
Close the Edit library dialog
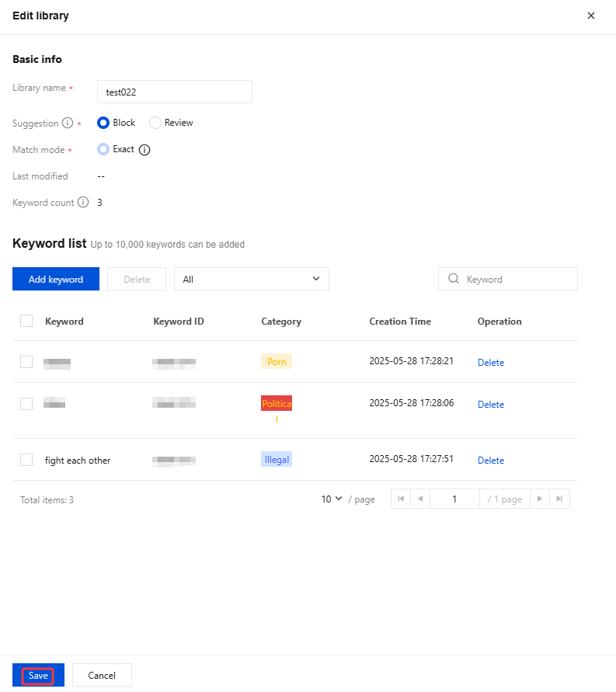[591, 16]
